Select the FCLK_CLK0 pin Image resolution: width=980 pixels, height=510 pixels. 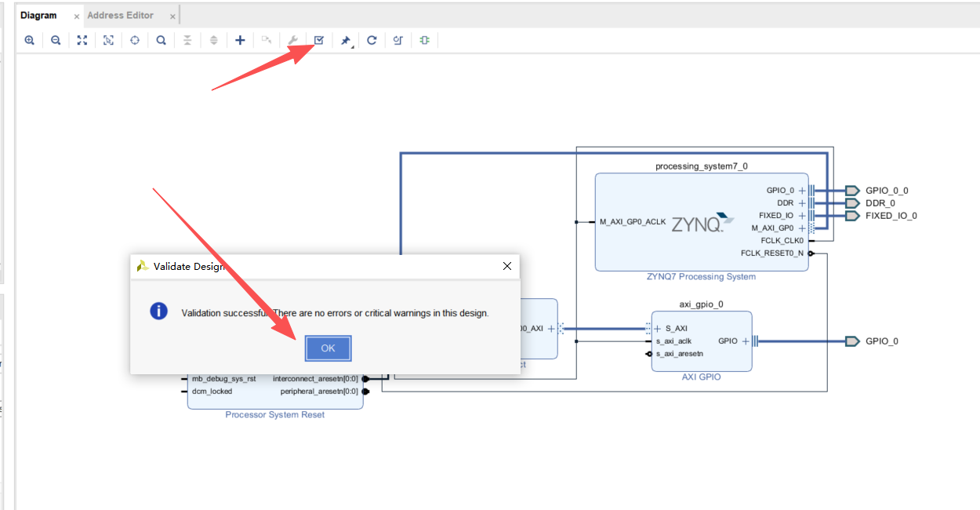point(782,241)
